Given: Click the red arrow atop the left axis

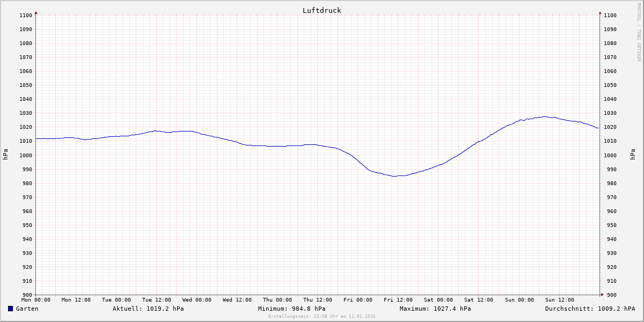Looking at the screenshot, I should (x=36, y=12).
